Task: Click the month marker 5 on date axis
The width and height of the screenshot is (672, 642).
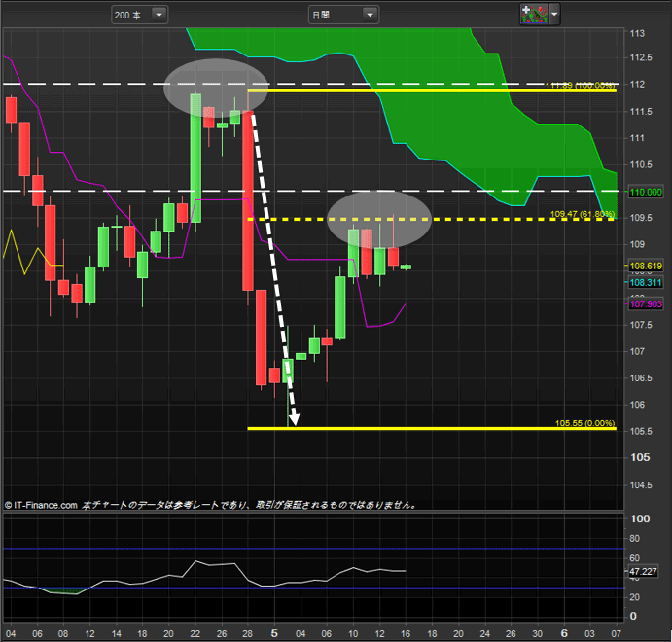Action: [274, 633]
